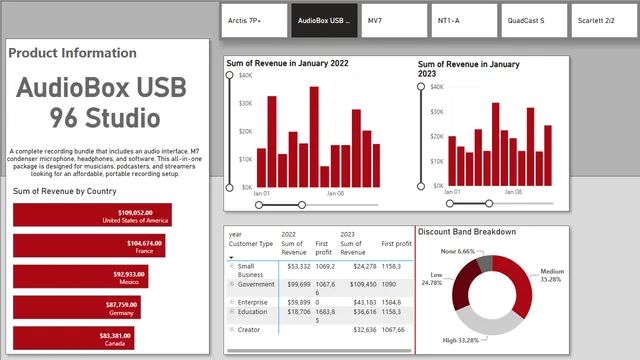Select the AudioBox USB product tile
The width and height of the screenshot is (640, 360).
click(x=324, y=21)
